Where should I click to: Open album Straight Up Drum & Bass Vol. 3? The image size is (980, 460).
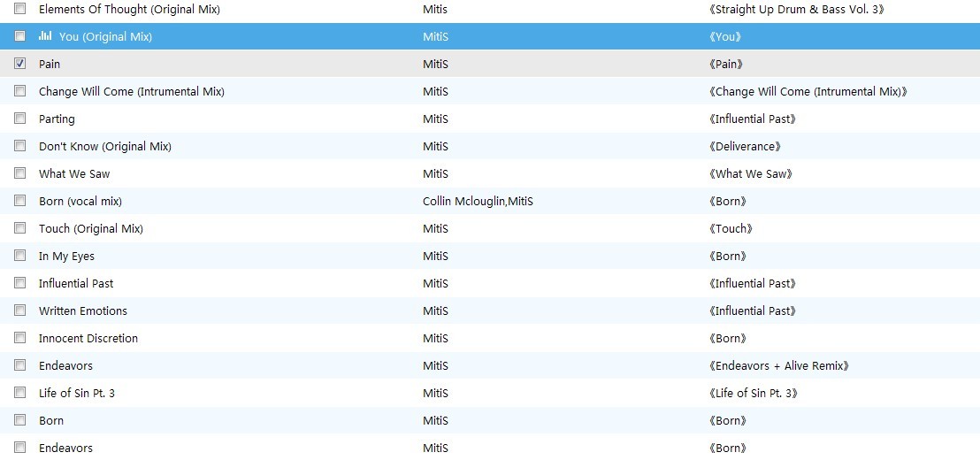(797, 10)
